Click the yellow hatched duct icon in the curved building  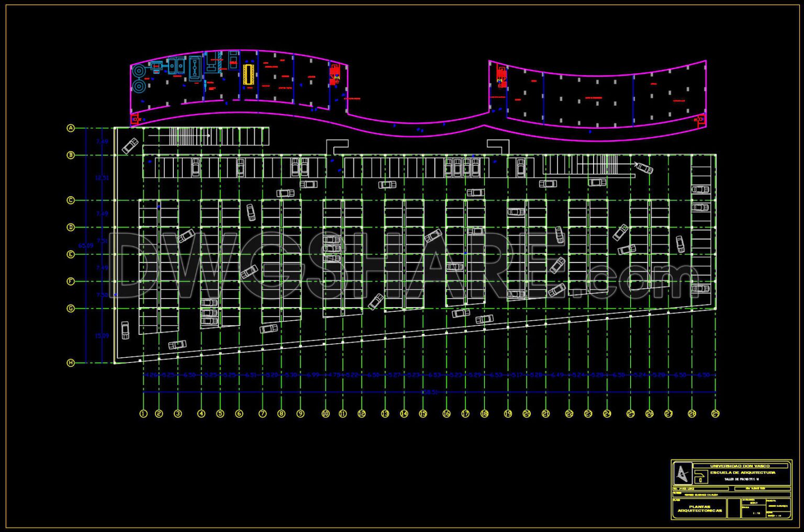coord(249,74)
